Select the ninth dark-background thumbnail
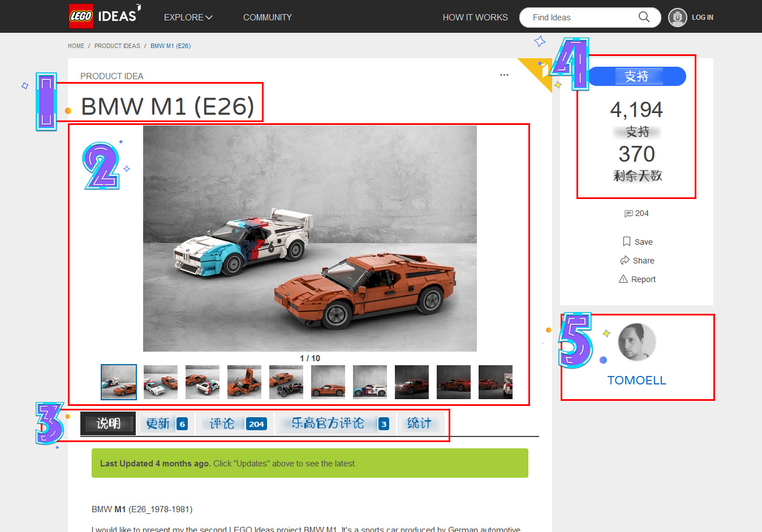762x532 pixels. 454,382
